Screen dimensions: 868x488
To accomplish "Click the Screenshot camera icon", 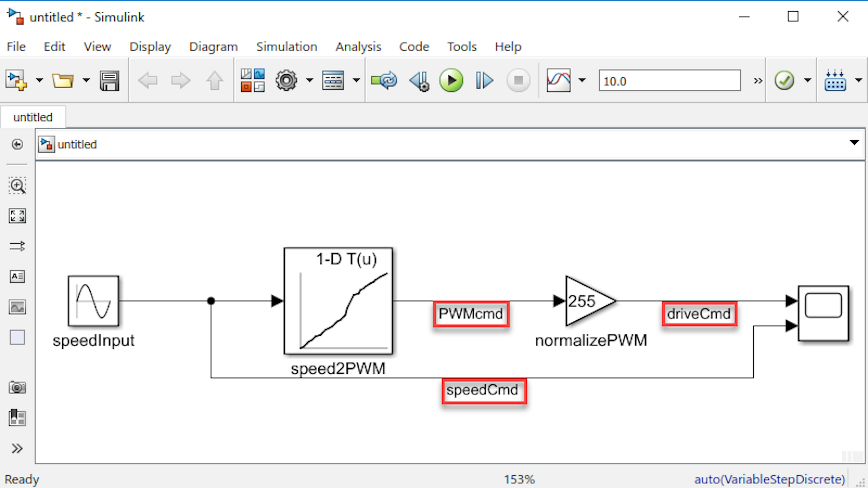I will [x=17, y=387].
